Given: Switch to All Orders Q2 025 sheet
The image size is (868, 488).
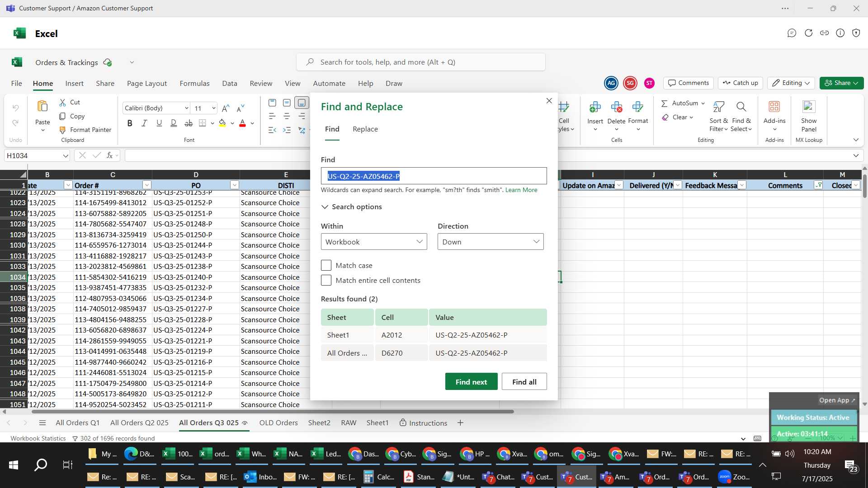Looking at the screenshot, I should pos(139,423).
